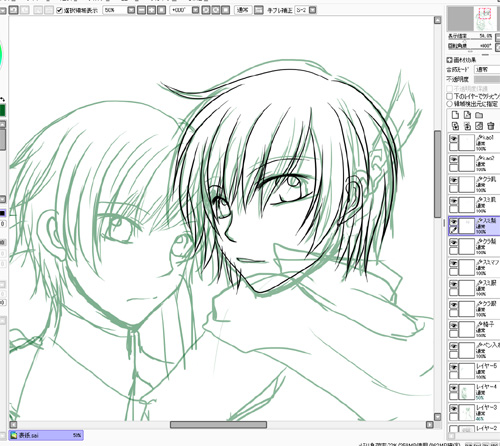Open the 合成モード blend mode combo box
Image resolution: width=500 pixels, height=446 pixels.
tap(487, 69)
